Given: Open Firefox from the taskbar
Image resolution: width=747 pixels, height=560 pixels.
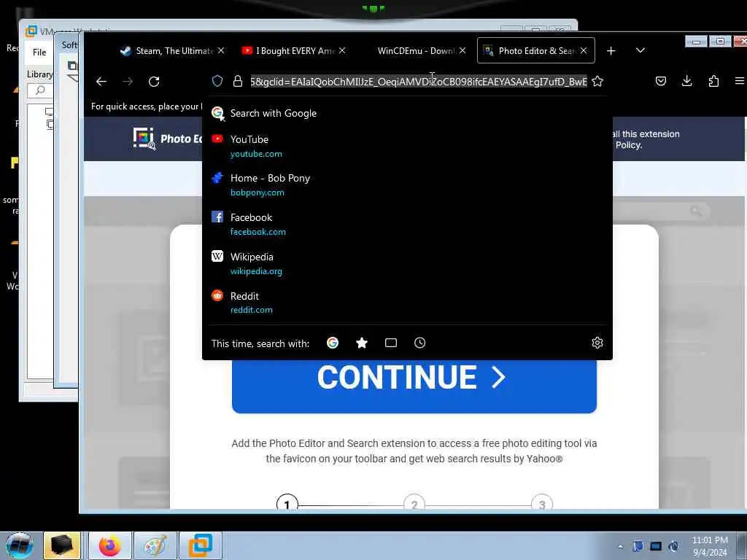Looking at the screenshot, I should 109,545.
